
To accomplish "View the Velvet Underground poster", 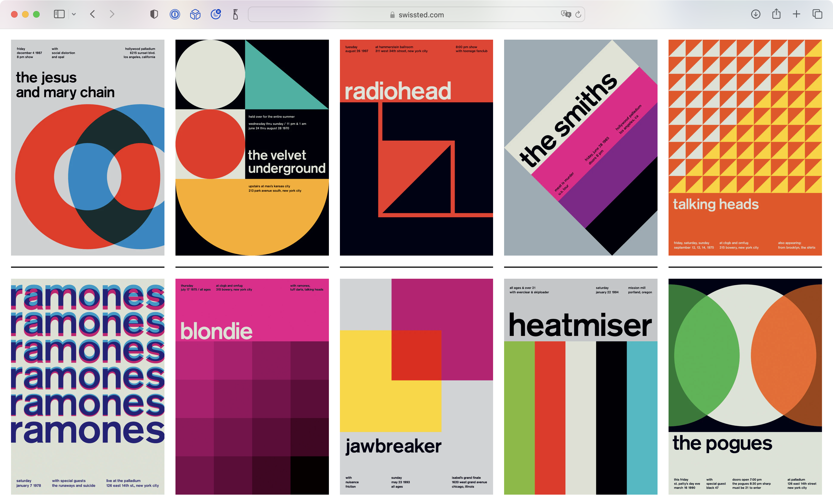I will click(x=252, y=147).
